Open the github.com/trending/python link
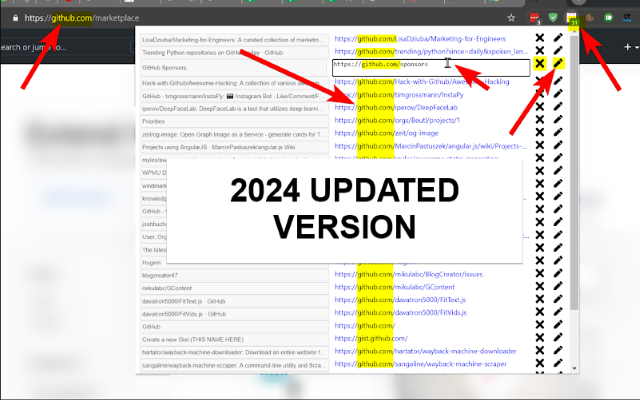Viewport: 640px width, 400px height. [431, 51]
